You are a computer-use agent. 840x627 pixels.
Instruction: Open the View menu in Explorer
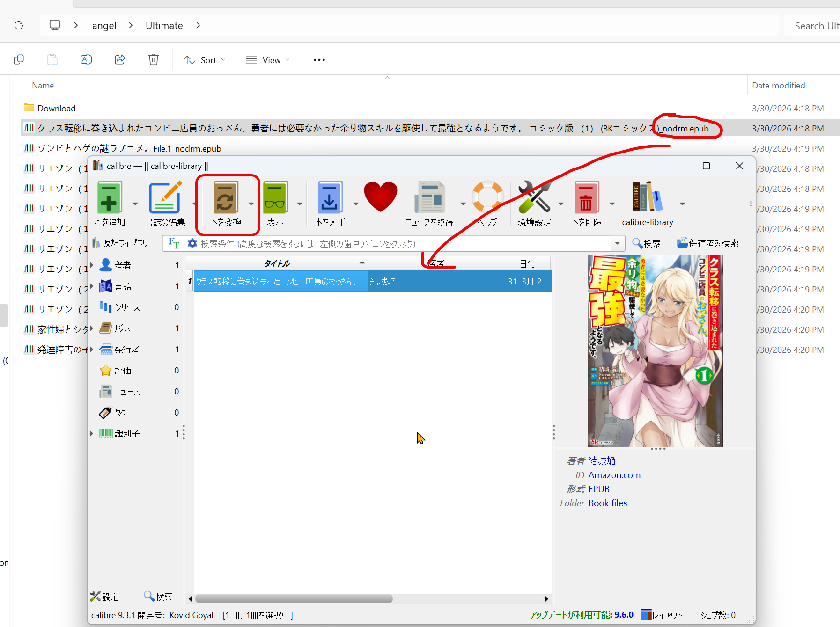(x=267, y=59)
